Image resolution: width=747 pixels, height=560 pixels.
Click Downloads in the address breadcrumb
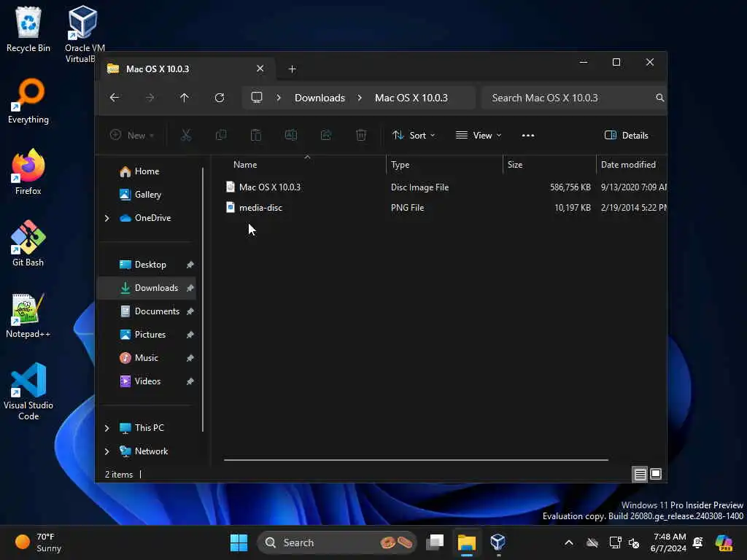coord(320,98)
